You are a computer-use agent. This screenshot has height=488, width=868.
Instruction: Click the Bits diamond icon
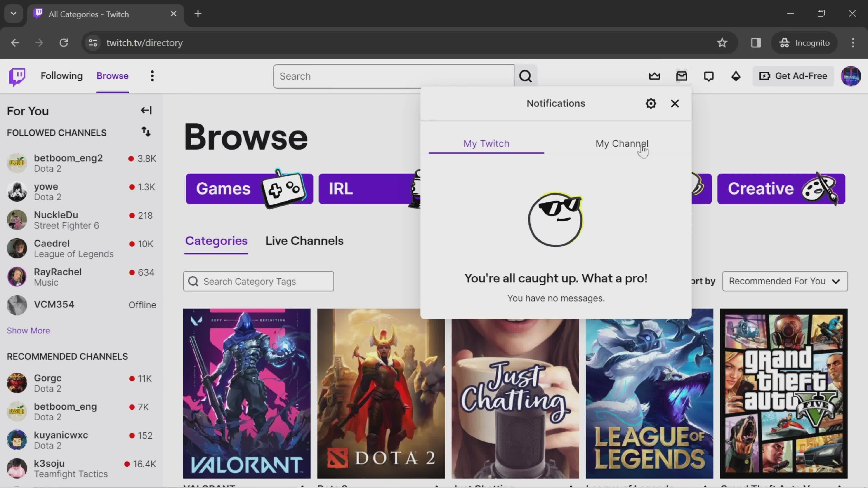(x=736, y=76)
